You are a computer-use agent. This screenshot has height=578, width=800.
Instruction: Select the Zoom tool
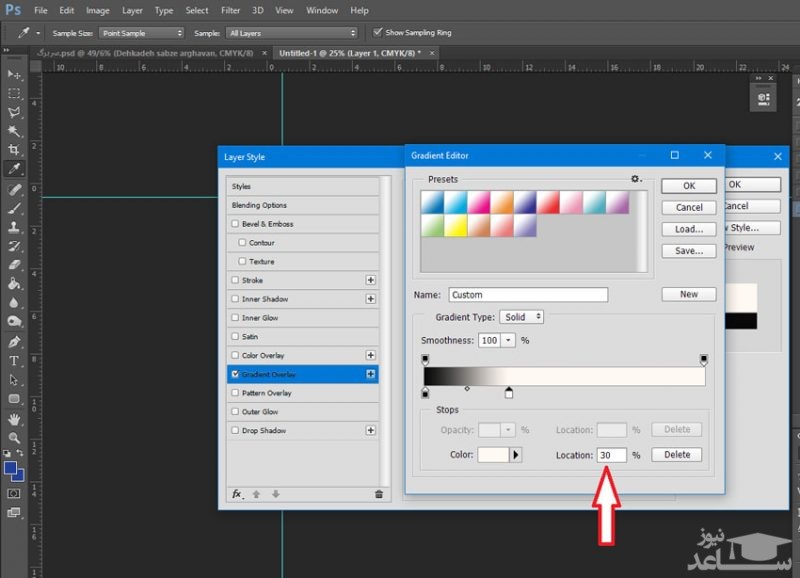tap(14, 438)
